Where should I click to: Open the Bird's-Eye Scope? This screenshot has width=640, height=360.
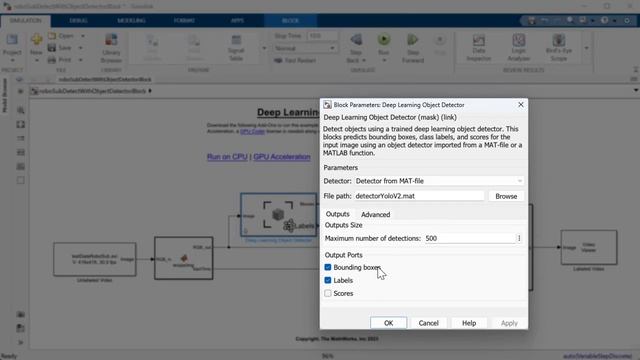(x=558, y=47)
